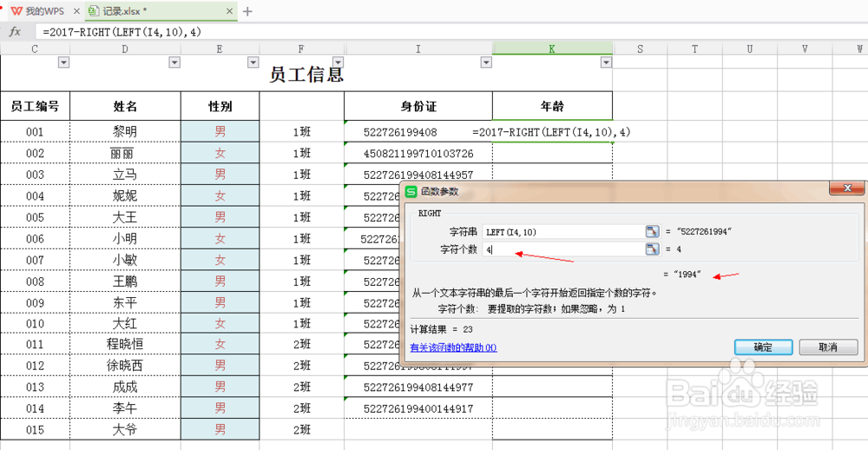Select ID cell 522726199400144917
Screen dimensions: 868x450
[x=418, y=408]
